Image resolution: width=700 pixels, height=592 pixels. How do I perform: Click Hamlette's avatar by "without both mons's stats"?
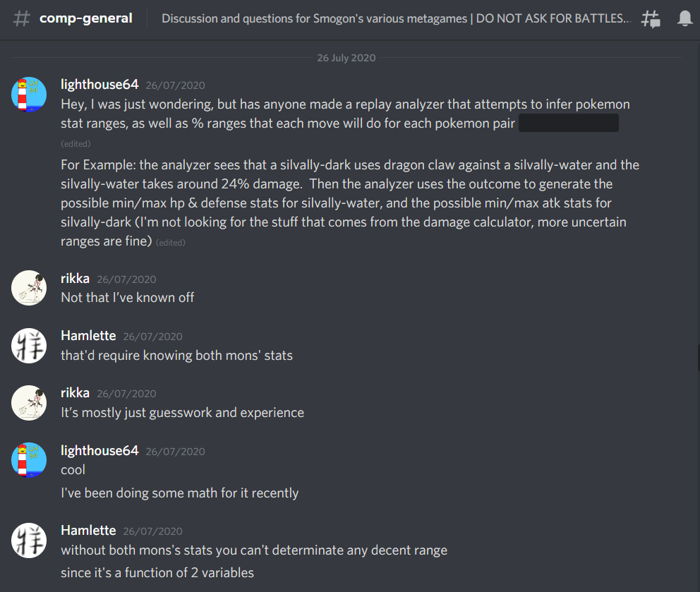(29, 540)
